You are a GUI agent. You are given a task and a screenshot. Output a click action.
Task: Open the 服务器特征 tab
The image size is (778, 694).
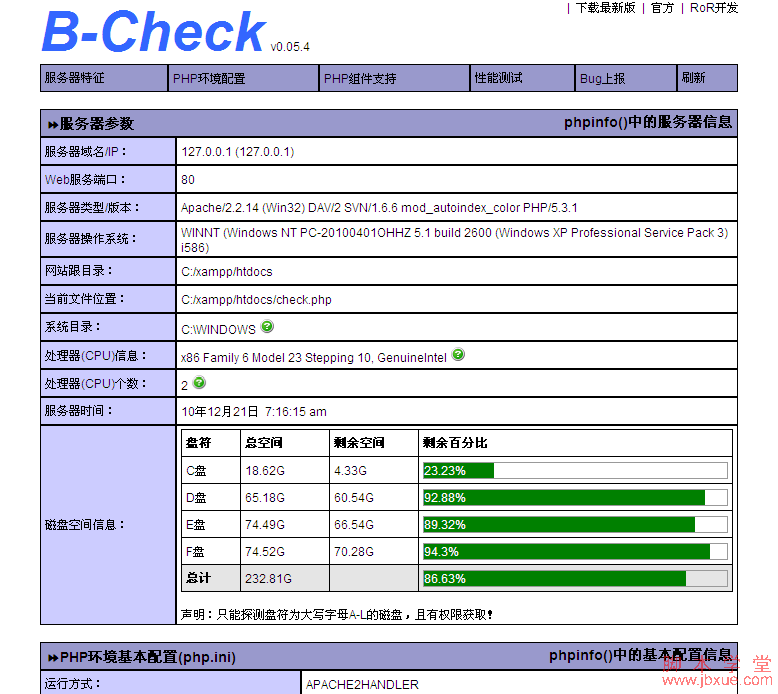pos(74,78)
